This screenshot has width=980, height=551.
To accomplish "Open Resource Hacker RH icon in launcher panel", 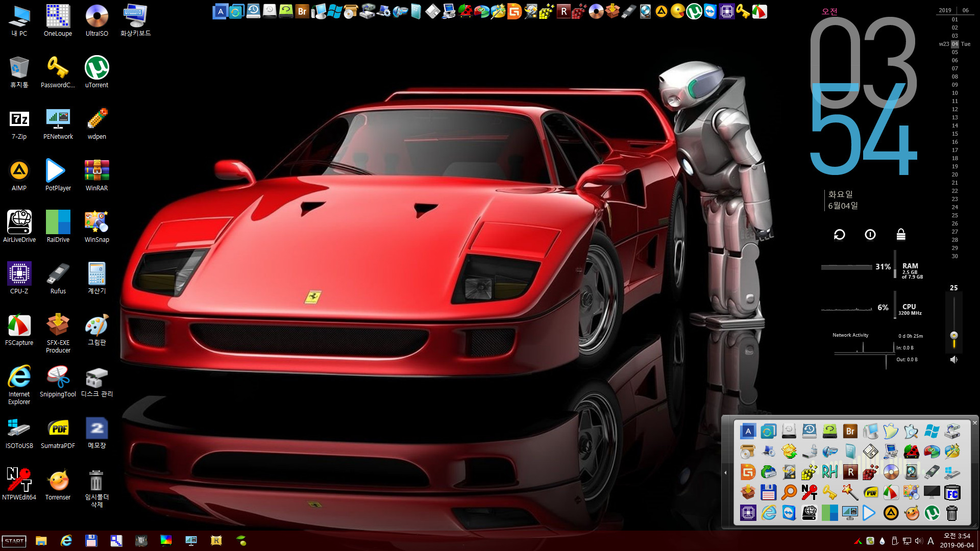I will (829, 472).
